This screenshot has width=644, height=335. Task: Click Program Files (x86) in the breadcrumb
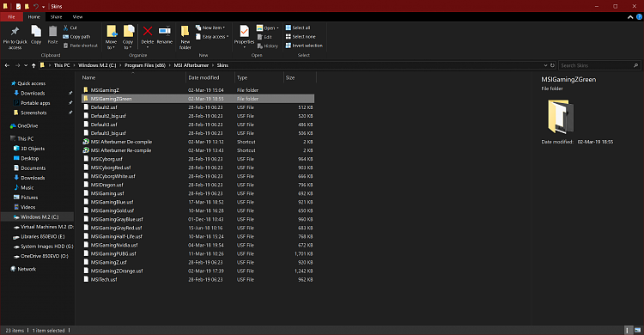[x=145, y=65]
